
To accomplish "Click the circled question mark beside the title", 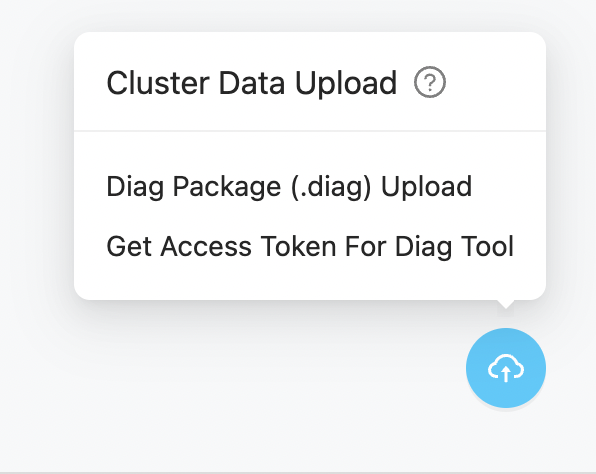I will click(x=430, y=82).
